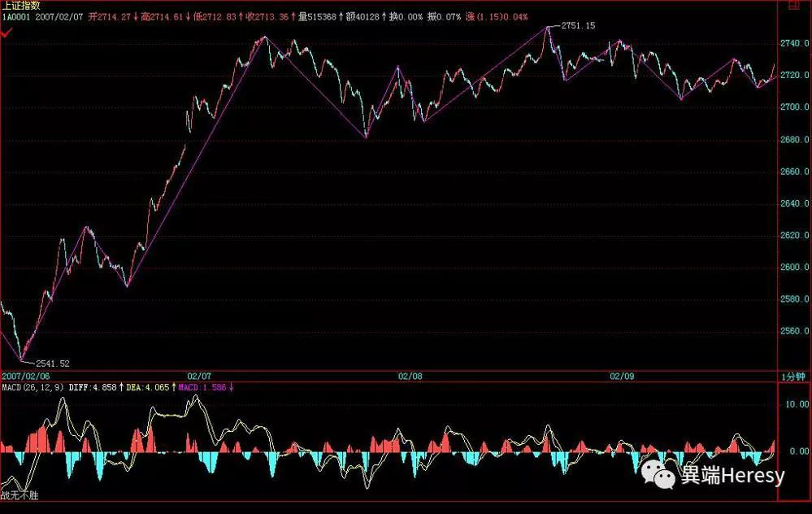This screenshot has width=812, height=514.
Task: Click the 战无不胜 label in MACD panel
Action: (20, 495)
